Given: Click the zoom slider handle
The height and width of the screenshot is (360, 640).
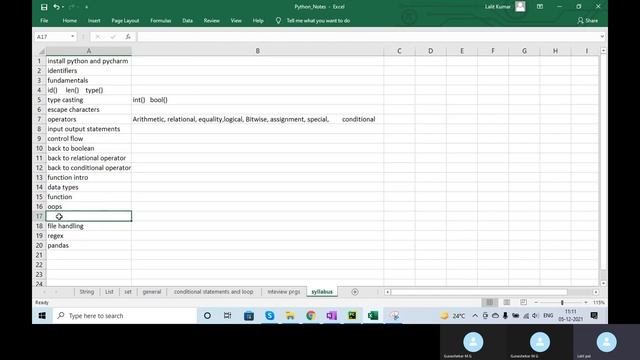Looking at the screenshot, I should (x=562, y=302).
